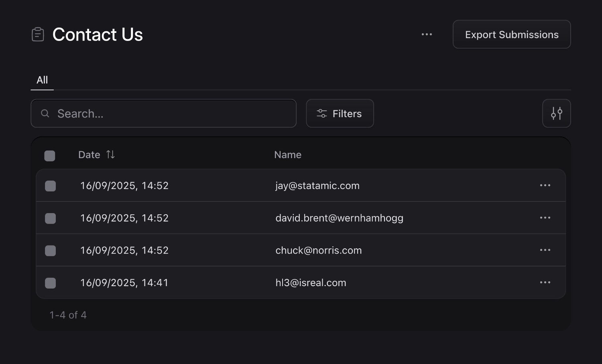This screenshot has width=602, height=364.
Task: Open the ellipsis menu for jay@statamic.com
Action: [x=545, y=185]
